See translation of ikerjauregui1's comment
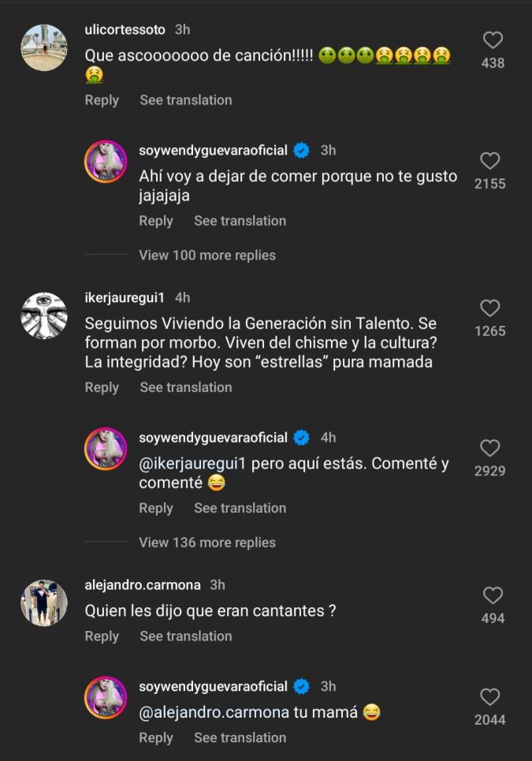 point(186,387)
